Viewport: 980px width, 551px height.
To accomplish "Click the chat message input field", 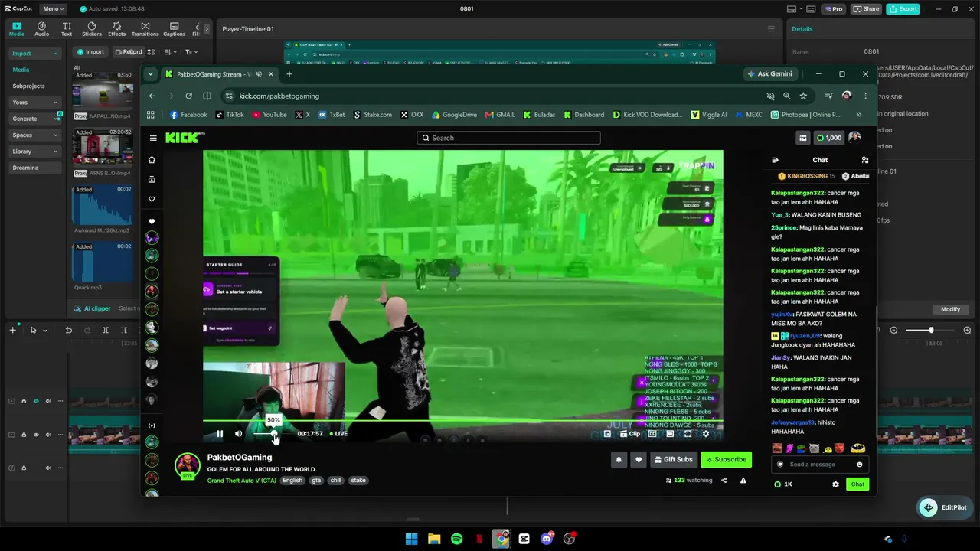I will click(820, 465).
